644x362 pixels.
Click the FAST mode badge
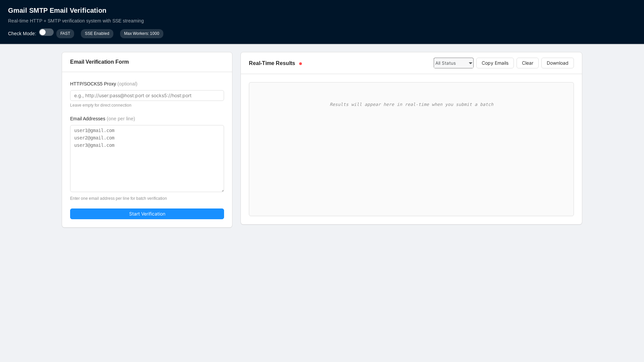65,34
